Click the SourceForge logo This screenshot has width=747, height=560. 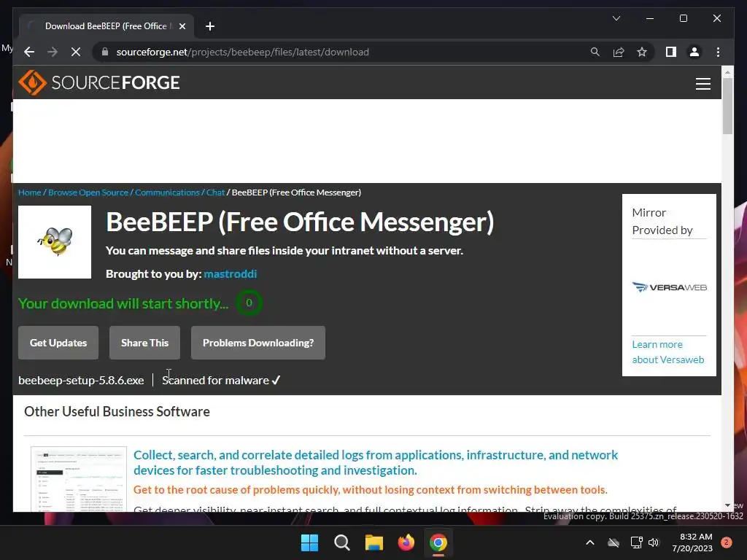[99, 83]
